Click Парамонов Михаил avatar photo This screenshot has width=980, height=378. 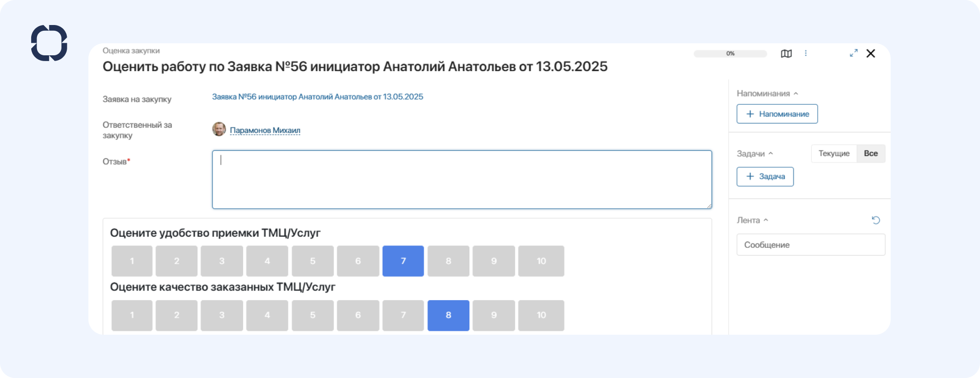tap(219, 129)
